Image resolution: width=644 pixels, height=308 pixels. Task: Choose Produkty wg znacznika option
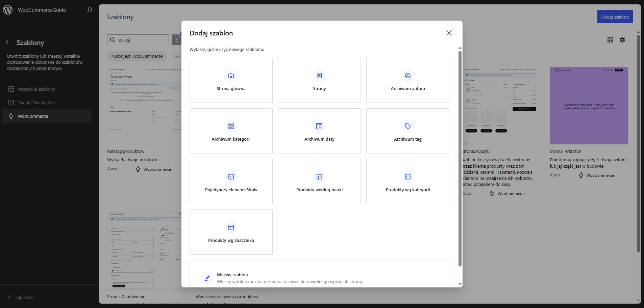[231, 232]
